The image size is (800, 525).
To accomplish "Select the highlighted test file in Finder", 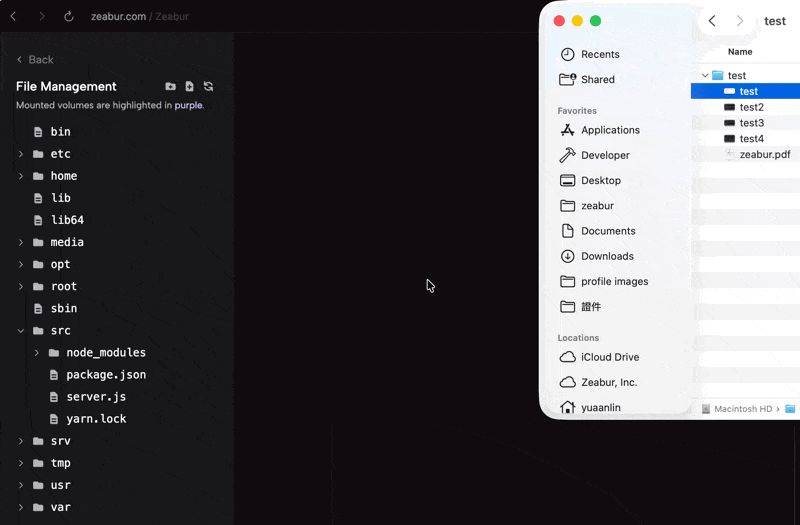I will point(745,91).
